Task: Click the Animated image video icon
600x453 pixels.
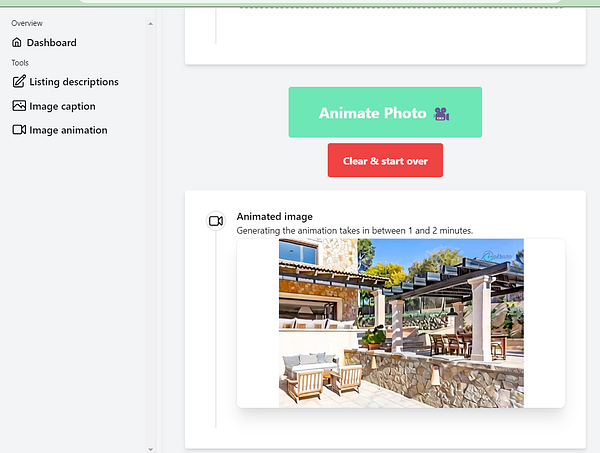Action: (x=216, y=221)
